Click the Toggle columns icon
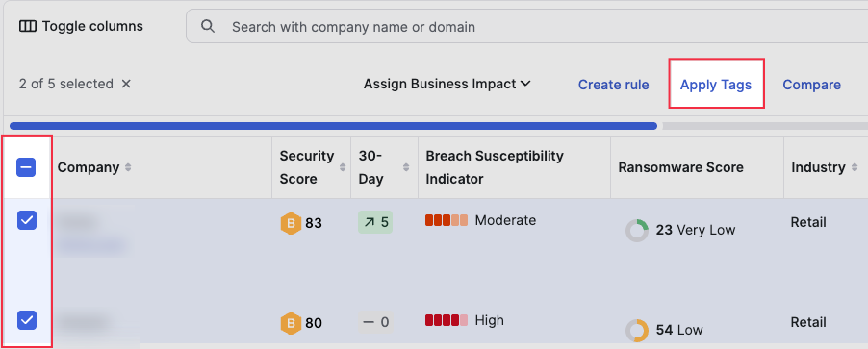This screenshot has height=349, width=868. coord(28,26)
